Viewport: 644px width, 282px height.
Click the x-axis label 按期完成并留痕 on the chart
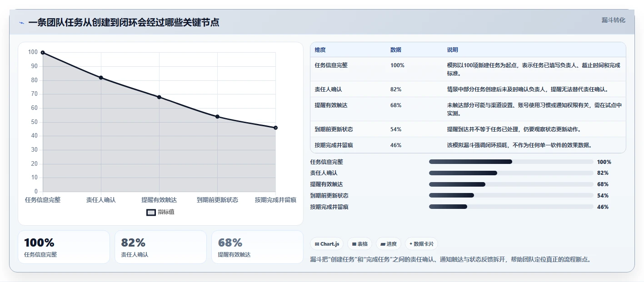(x=275, y=200)
